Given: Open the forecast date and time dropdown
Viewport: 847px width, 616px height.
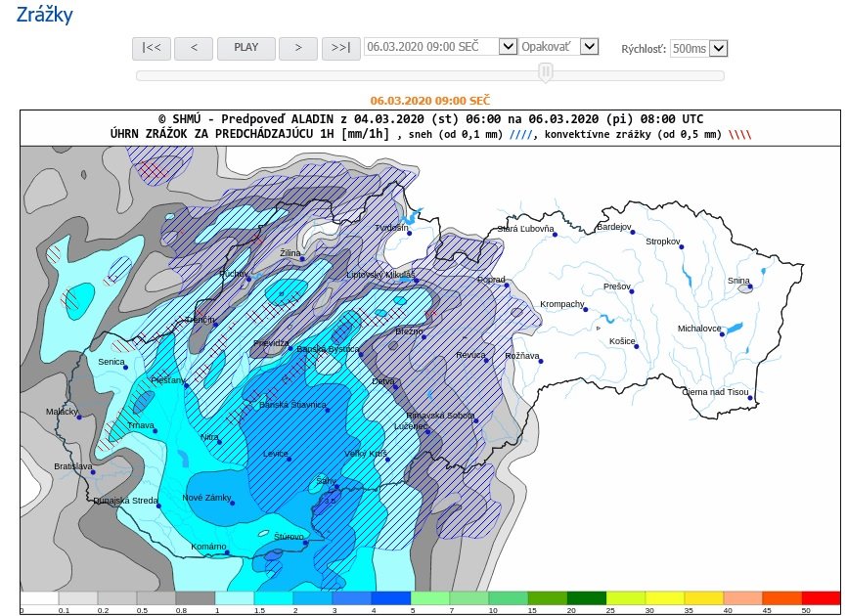Looking at the screenshot, I should coord(508,47).
